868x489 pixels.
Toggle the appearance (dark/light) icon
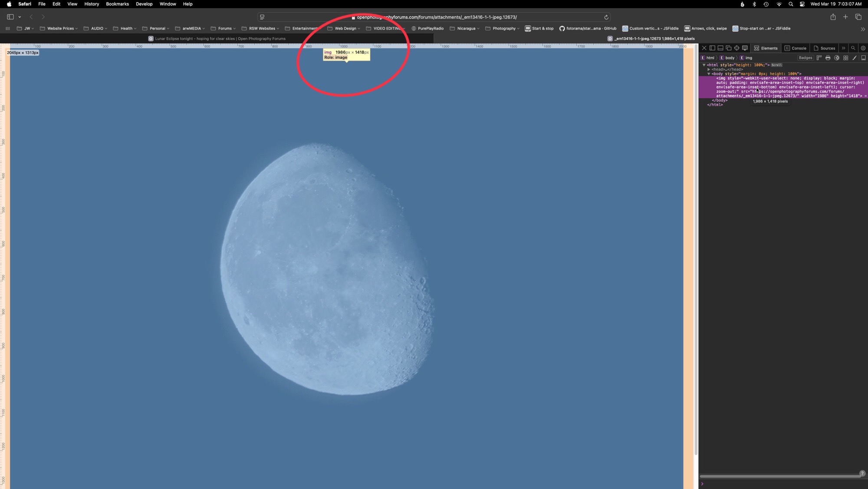(837, 58)
